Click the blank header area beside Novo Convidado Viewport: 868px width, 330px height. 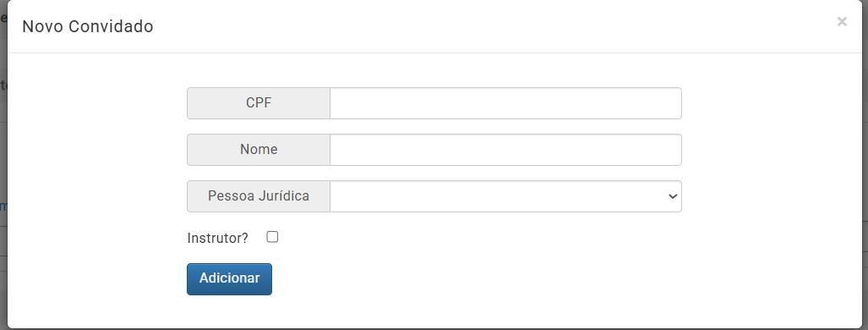pyautogui.click(x=493, y=26)
